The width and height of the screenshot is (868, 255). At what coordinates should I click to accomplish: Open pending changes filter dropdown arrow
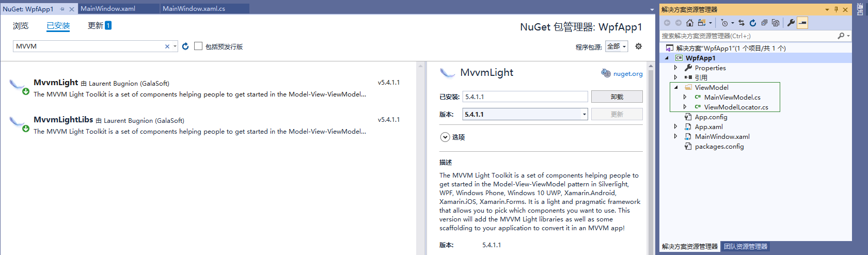733,23
